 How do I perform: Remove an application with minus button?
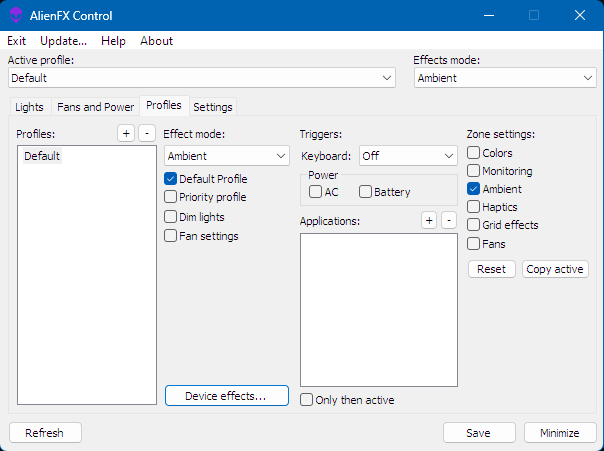tap(449, 221)
